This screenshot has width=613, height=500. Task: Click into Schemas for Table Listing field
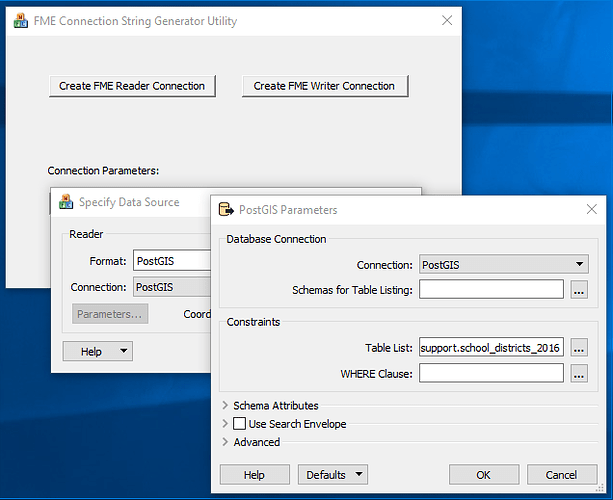(x=491, y=289)
